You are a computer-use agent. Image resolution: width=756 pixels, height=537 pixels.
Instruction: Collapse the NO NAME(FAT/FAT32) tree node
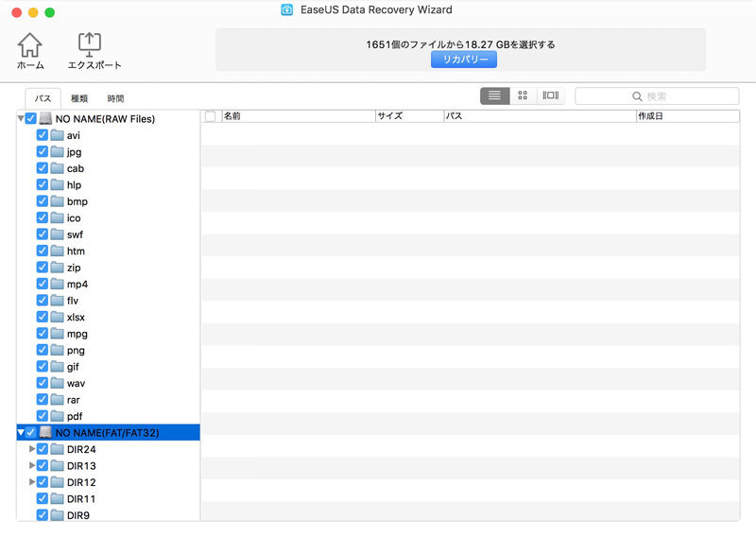(x=21, y=432)
